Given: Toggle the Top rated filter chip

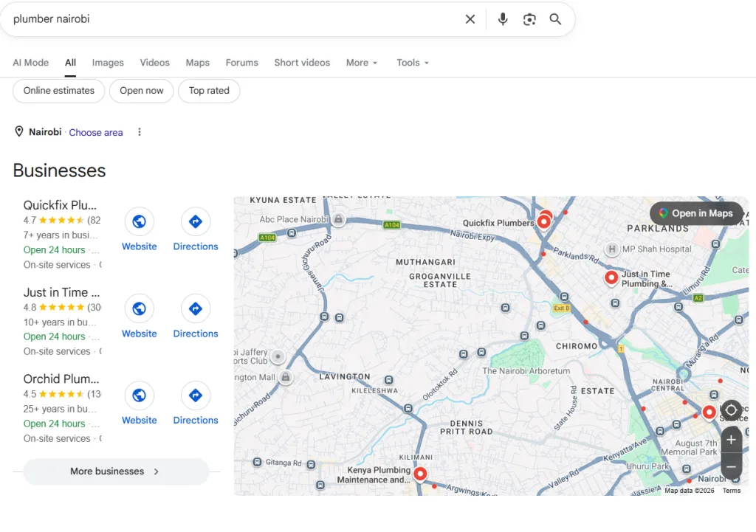Looking at the screenshot, I should [209, 91].
